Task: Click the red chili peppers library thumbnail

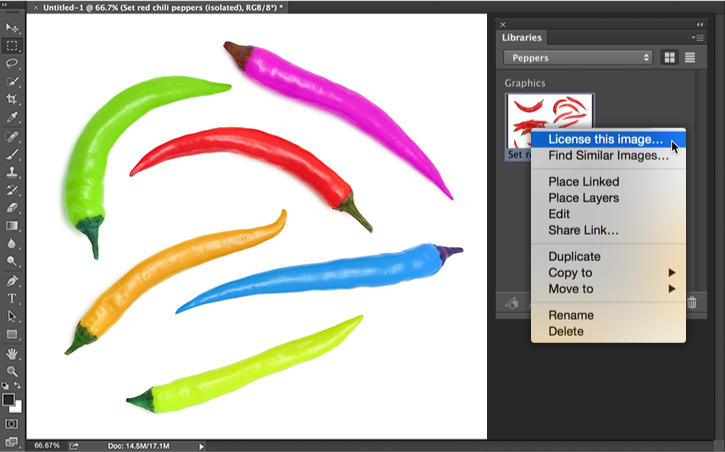Action: tap(549, 120)
